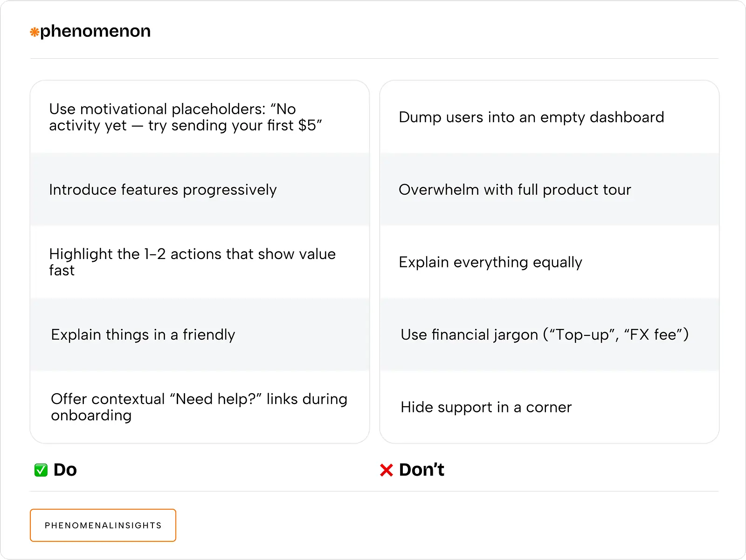Image resolution: width=746 pixels, height=560 pixels.
Task: Select "Introduce features progressively" row
Action: [163, 190]
